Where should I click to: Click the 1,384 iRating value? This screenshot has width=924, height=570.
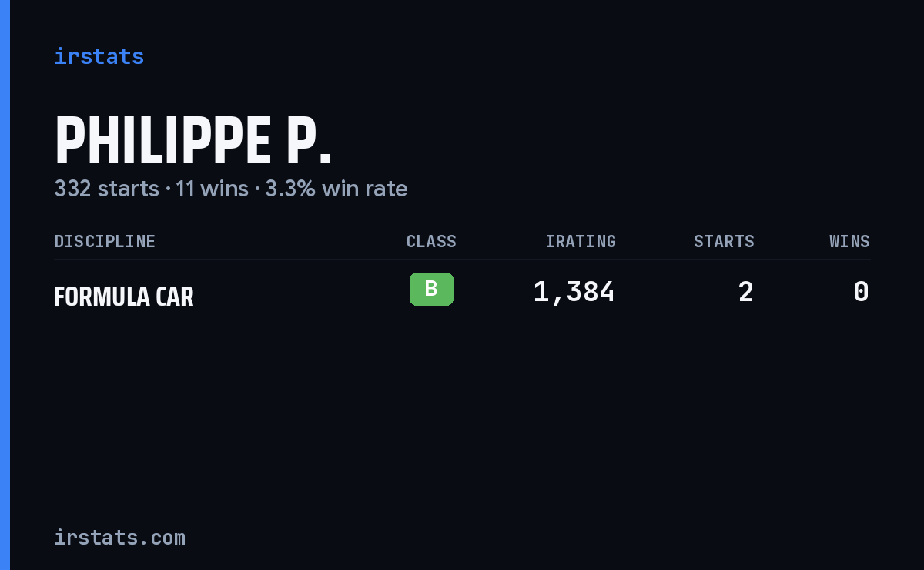click(574, 292)
